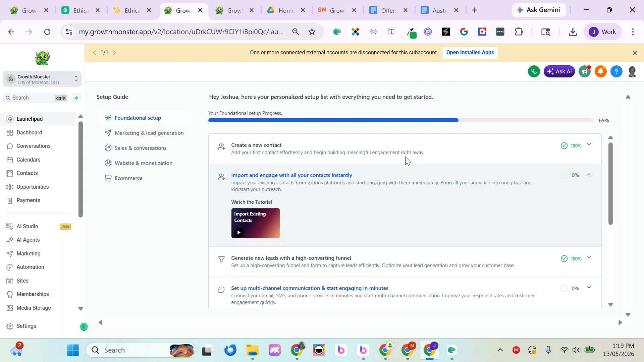
Task: Click the green checkmark for Create a new contact
Action: [x=564, y=146]
